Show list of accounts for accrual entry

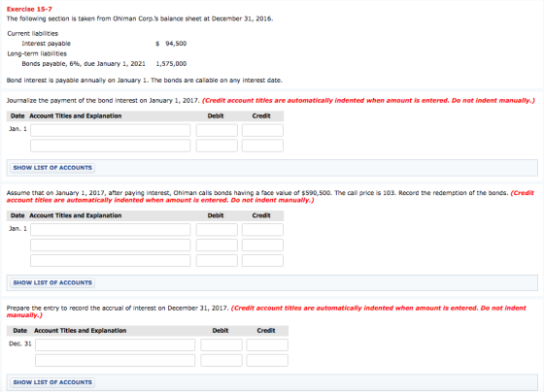(x=52, y=382)
